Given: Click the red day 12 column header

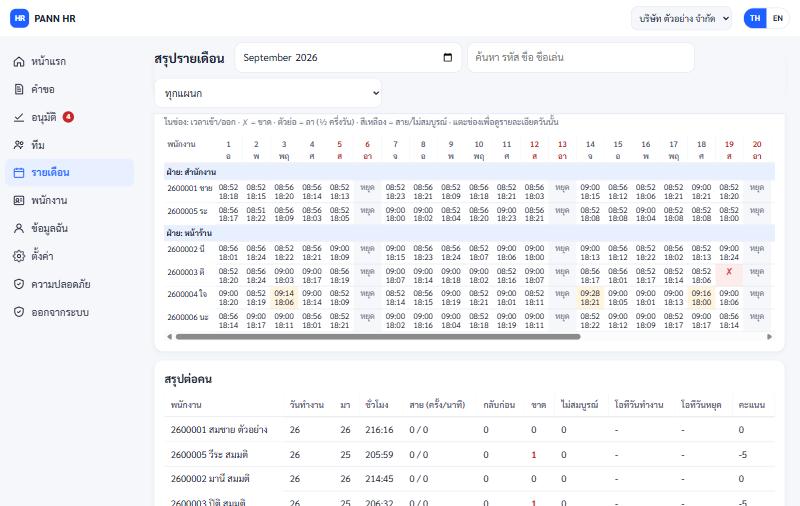Looking at the screenshot, I should pos(534,150).
